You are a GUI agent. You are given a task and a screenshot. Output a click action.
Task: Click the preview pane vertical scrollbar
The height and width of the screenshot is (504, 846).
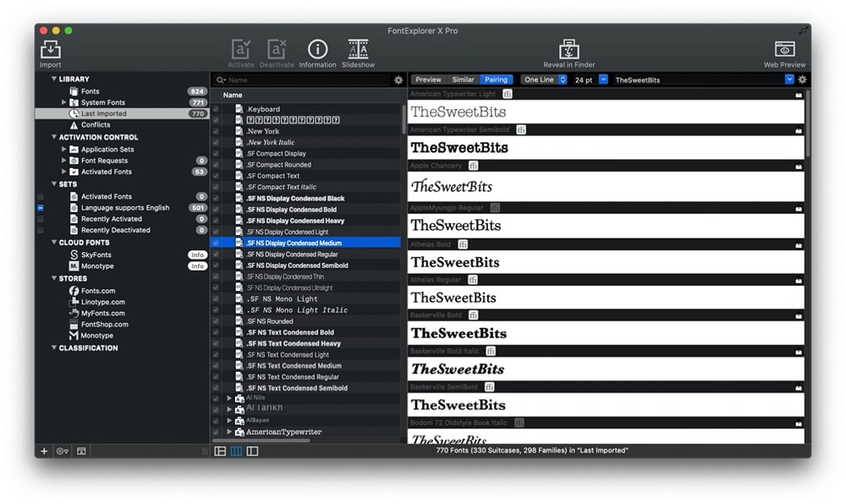click(808, 124)
